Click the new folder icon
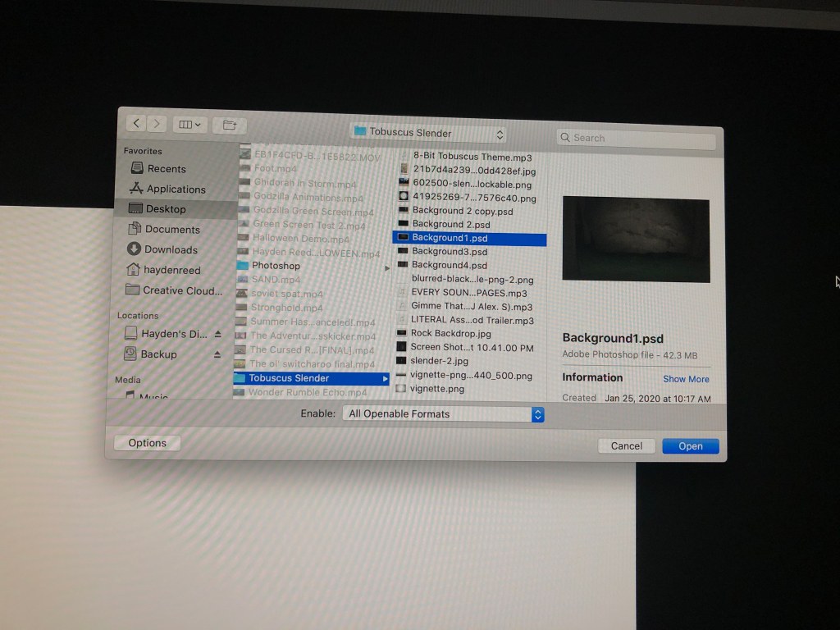Screen dimensions: 840x630 [x=230, y=126]
